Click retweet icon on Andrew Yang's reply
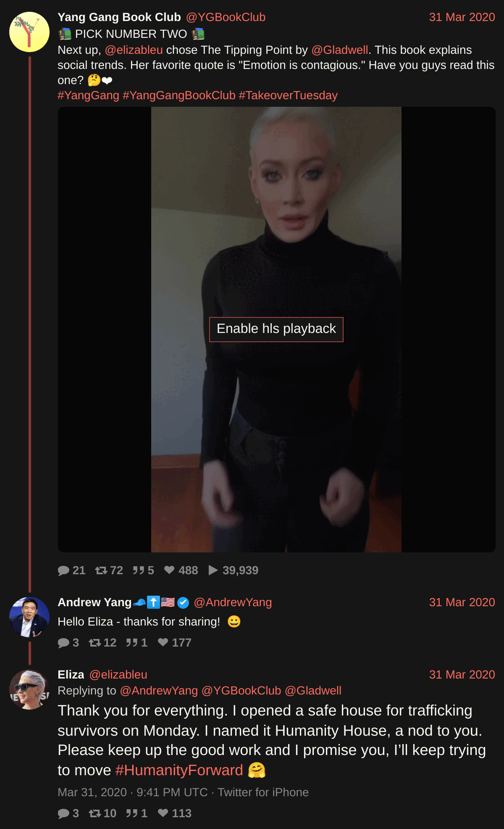The height and width of the screenshot is (829, 504). [x=94, y=643]
